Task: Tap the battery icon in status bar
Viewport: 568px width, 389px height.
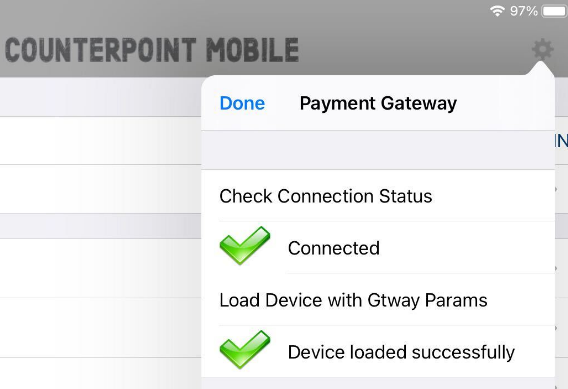Action: coord(554,11)
